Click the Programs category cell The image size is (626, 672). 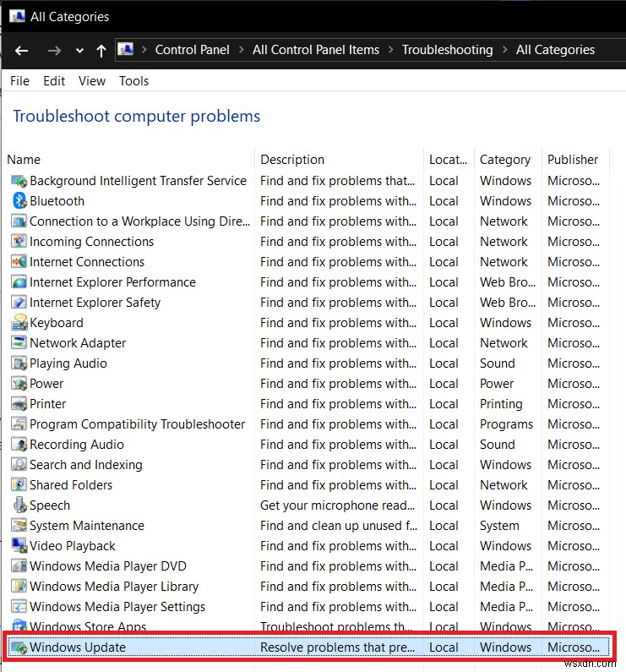coord(506,424)
